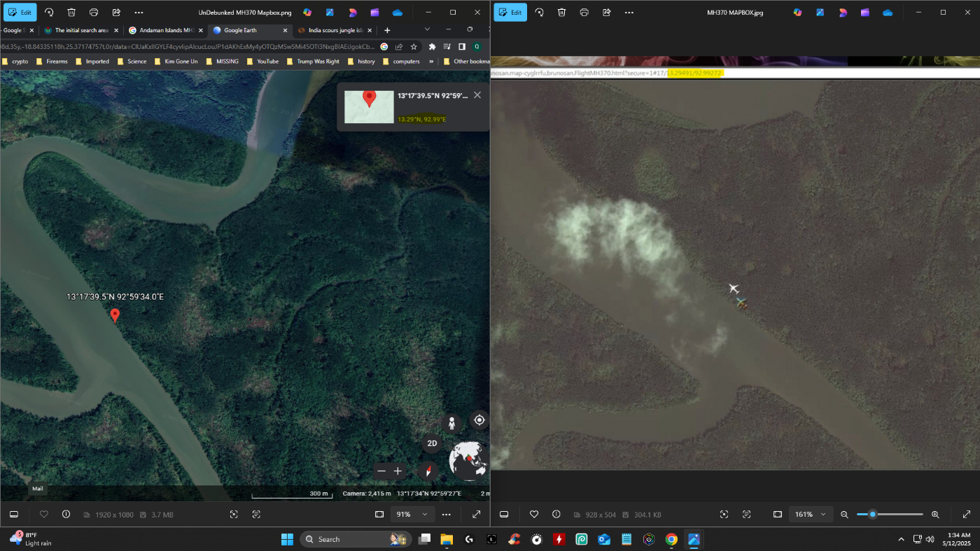
Task: Show file info for MH370 MAPBOX.jpg
Action: click(556, 515)
